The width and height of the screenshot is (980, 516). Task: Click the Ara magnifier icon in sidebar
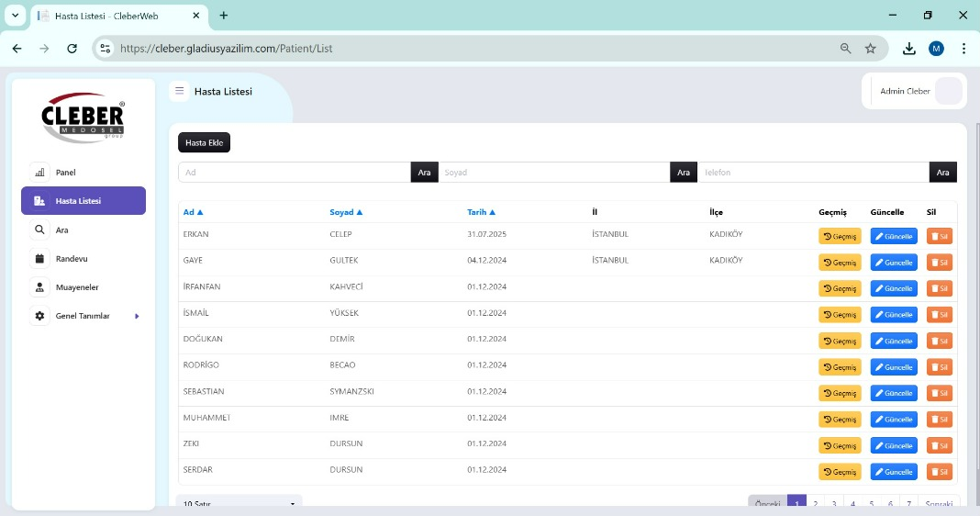point(39,230)
